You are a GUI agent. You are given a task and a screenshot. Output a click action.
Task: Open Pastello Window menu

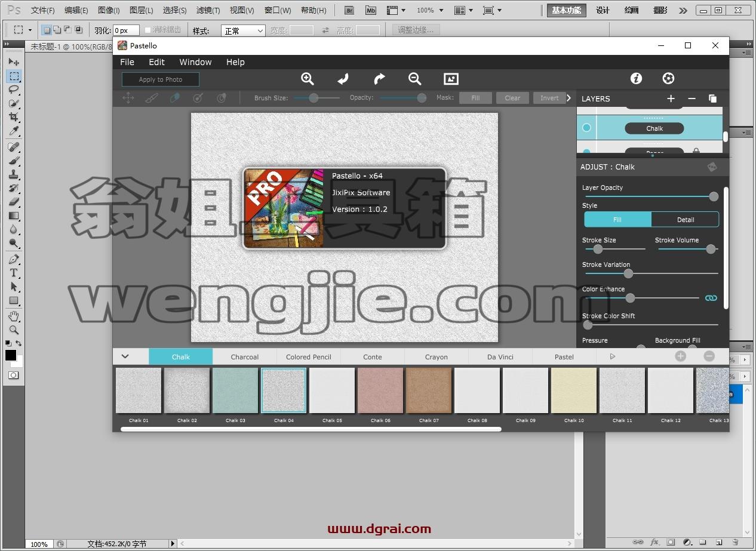pyautogui.click(x=195, y=62)
